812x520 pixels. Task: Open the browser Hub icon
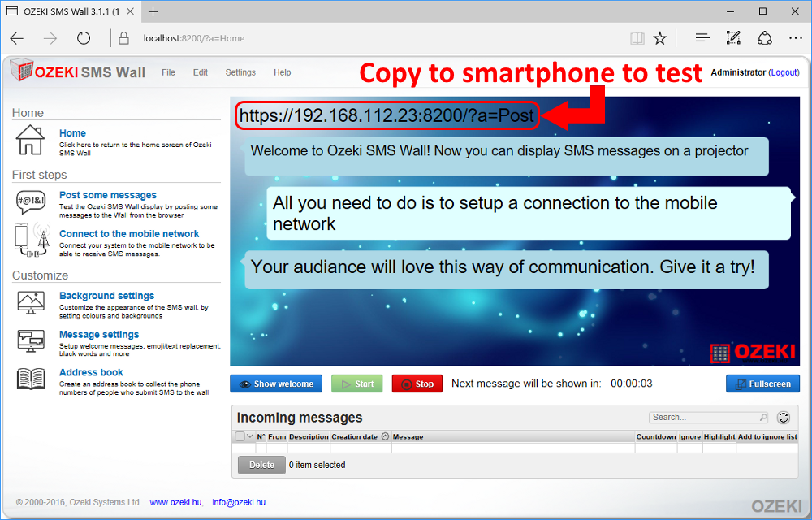click(702, 38)
